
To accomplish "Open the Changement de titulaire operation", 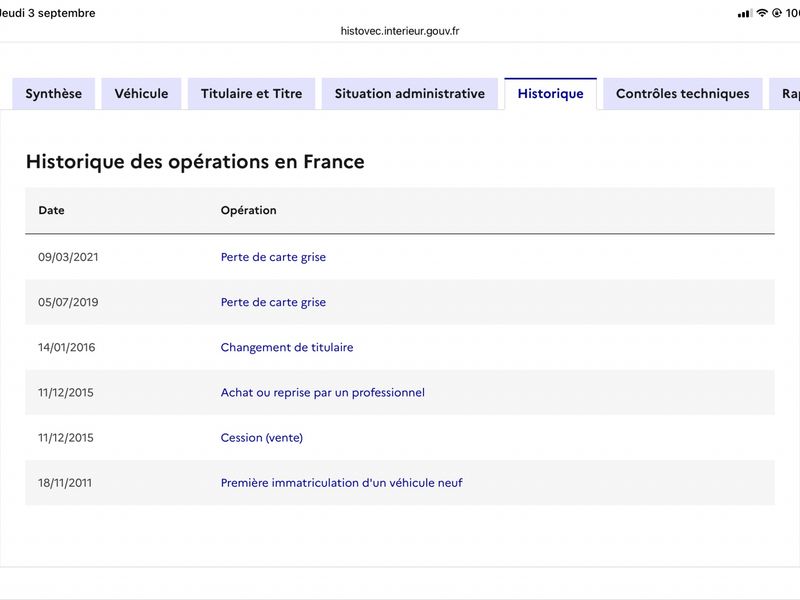I will coord(287,347).
